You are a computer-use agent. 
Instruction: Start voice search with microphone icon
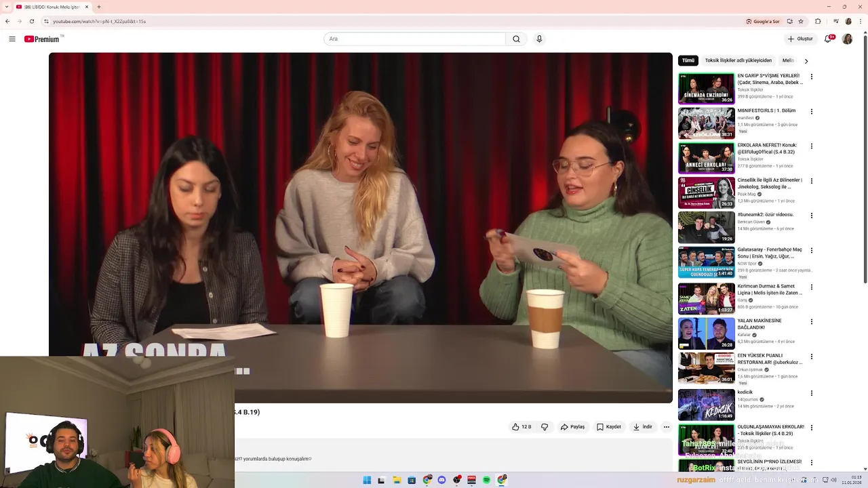(x=539, y=39)
